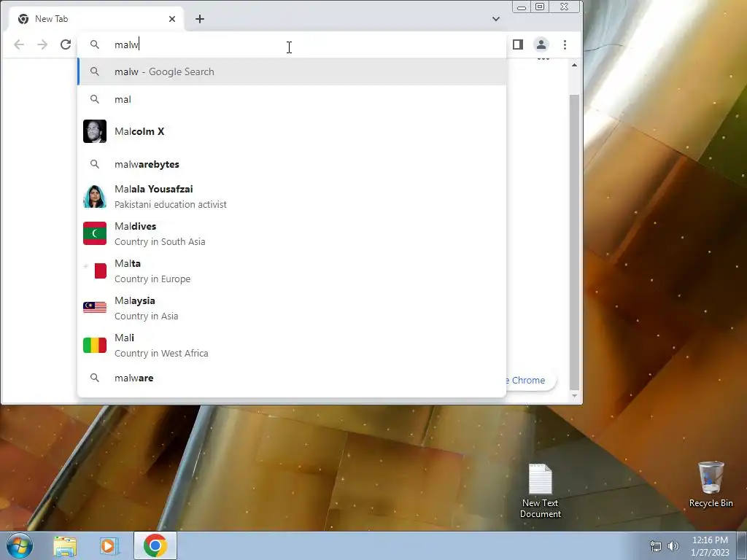Open the Windows Start menu orb
747x560 pixels.
pos(20,546)
